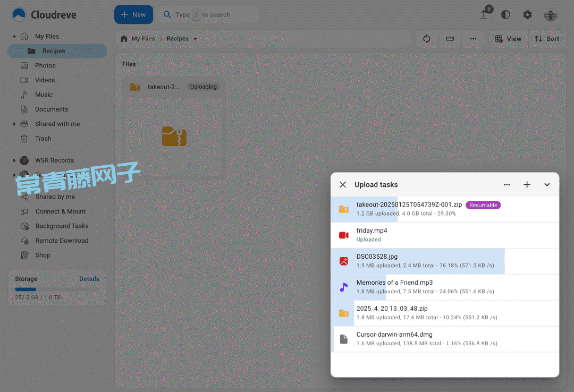Expand the Shared with me arrow
This screenshot has width=574, height=392.
pyautogui.click(x=14, y=124)
